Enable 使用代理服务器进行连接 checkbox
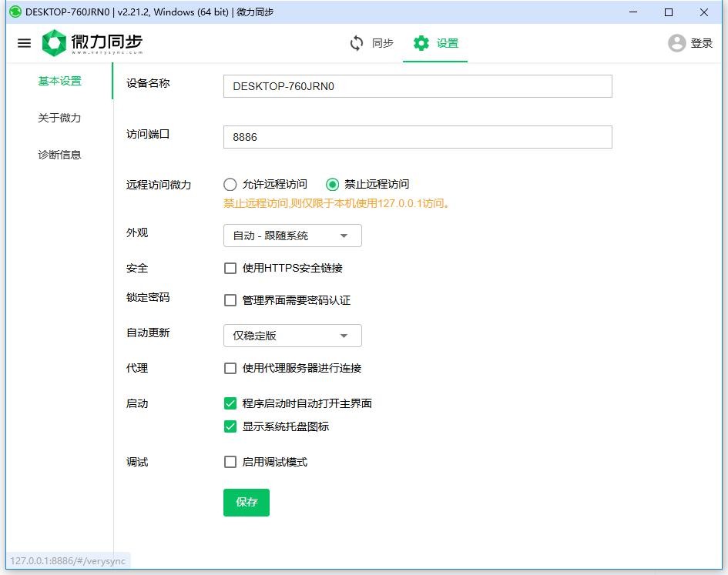Viewport: 728px width, 575px height. click(230, 369)
